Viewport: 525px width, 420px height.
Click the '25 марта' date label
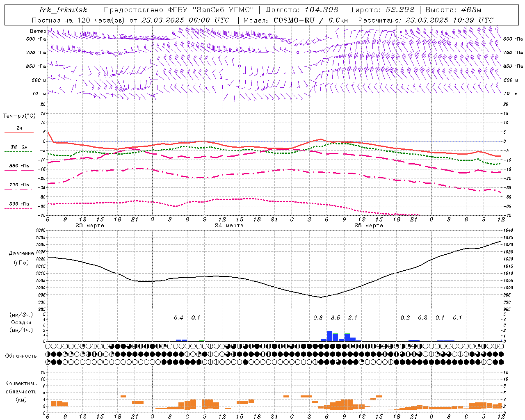pyautogui.click(x=369, y=226)
